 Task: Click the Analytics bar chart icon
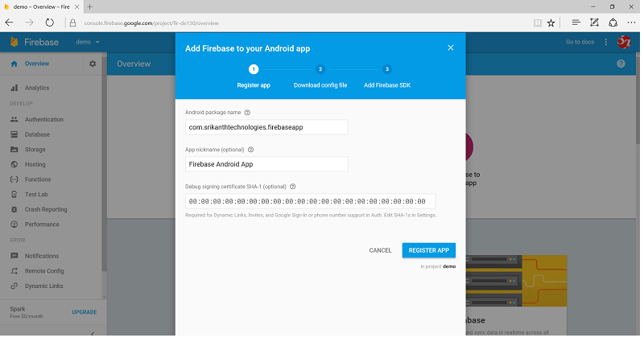click(14, 88)
